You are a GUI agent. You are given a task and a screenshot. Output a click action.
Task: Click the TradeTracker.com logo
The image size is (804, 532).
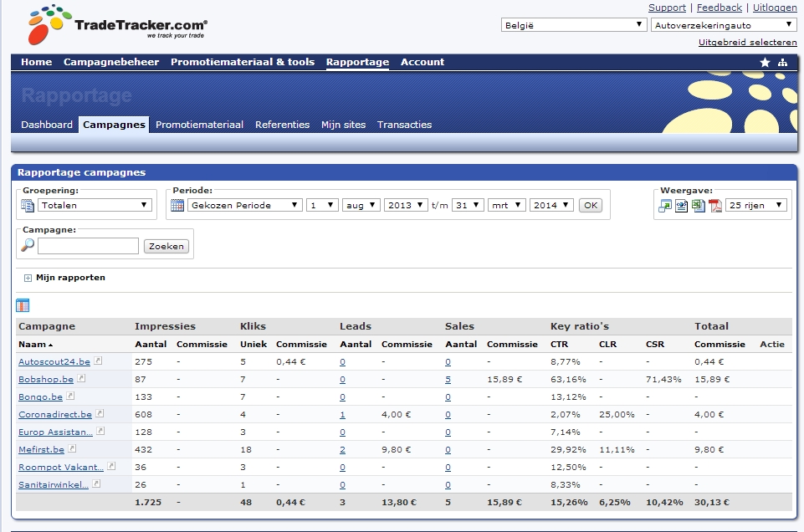(118, 24)
